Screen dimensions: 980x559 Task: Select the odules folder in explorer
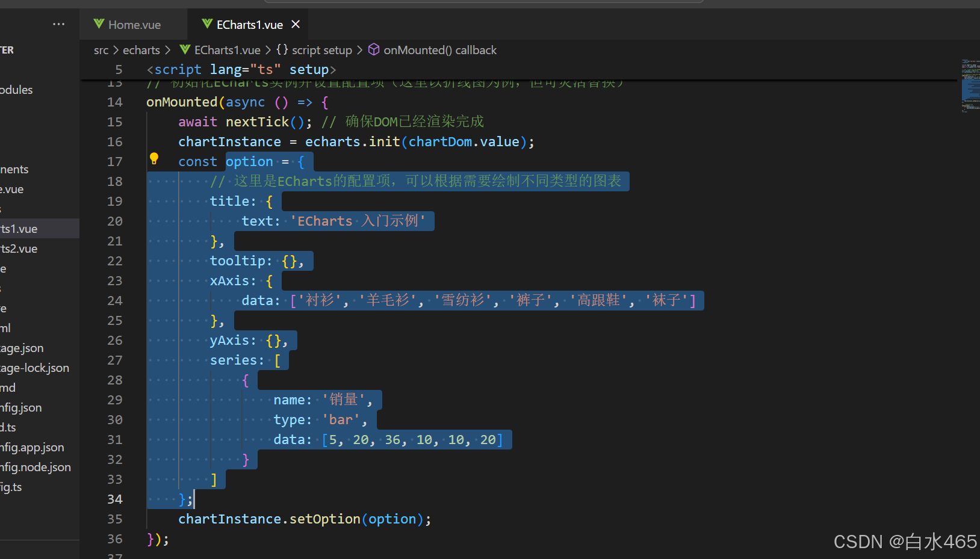[16, 90]
